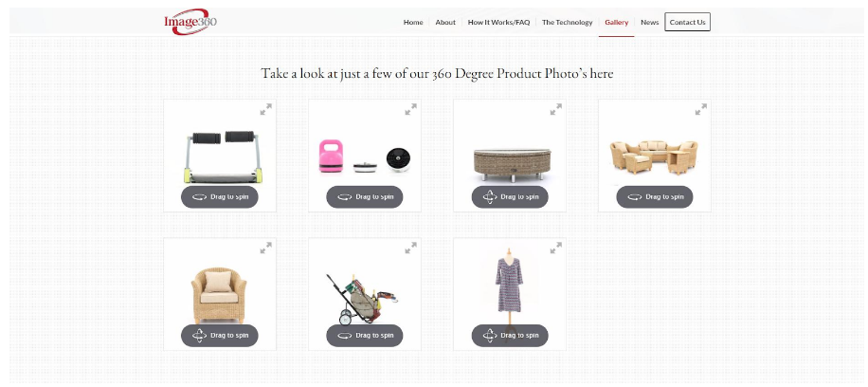Click Drag to spin under exercise machine
The height and width of the screenshot is (387, 868).
[x=220, y=197]
